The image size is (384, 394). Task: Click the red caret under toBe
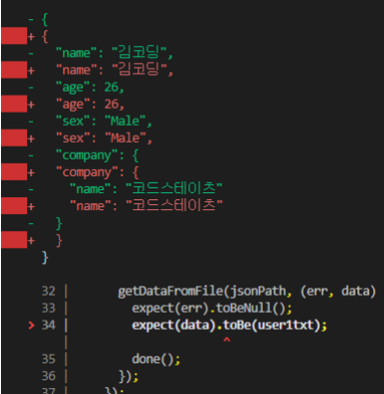tap(227, 340)
